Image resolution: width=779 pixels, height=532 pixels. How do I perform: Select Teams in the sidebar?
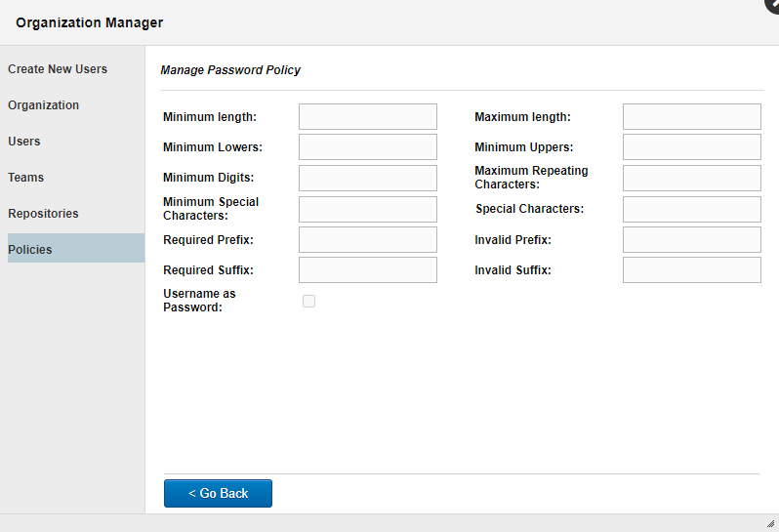pos(25,178)
